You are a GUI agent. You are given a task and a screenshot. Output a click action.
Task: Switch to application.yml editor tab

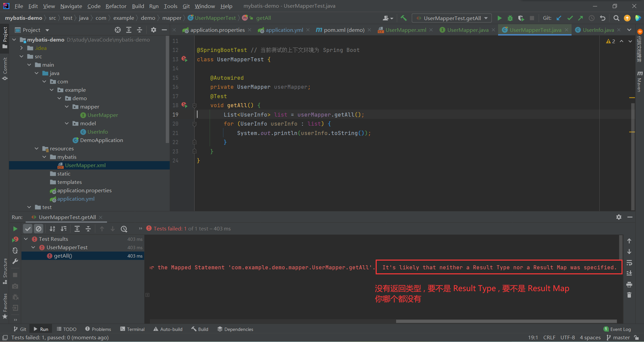pyautogui.click(x=284, y=30)
